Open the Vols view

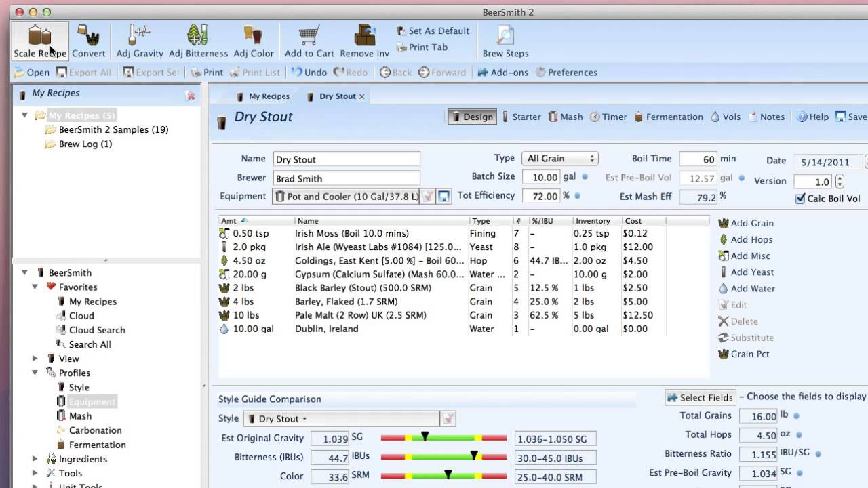[725, 117]
